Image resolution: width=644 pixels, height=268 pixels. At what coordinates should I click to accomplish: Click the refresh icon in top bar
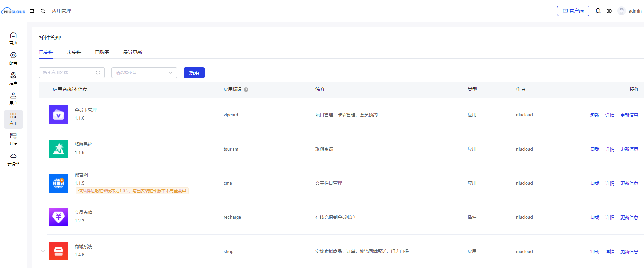click(x=43, y=11)
